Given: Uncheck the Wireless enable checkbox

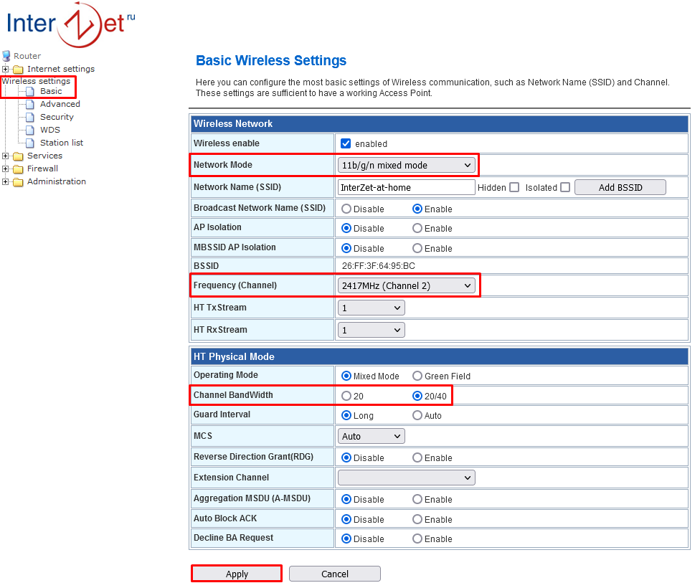Looking at the screenshot, I should pos(346,143).
